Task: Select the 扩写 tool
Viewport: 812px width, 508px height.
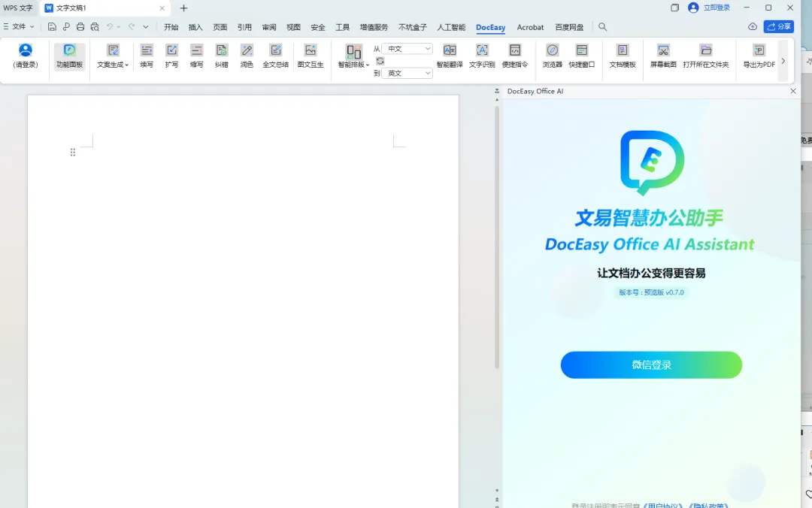Action: point(171,56)
